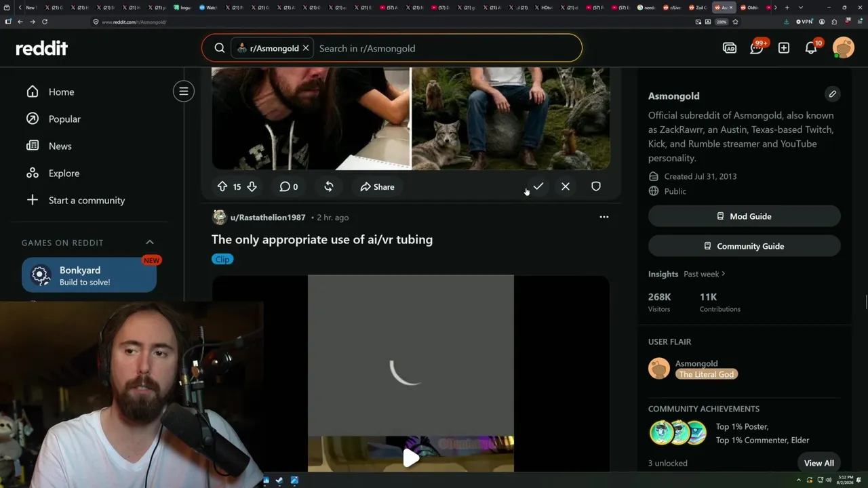Screen dimensions: 868x488
Task: Go back in browser
Action: [x=20, y=22]
